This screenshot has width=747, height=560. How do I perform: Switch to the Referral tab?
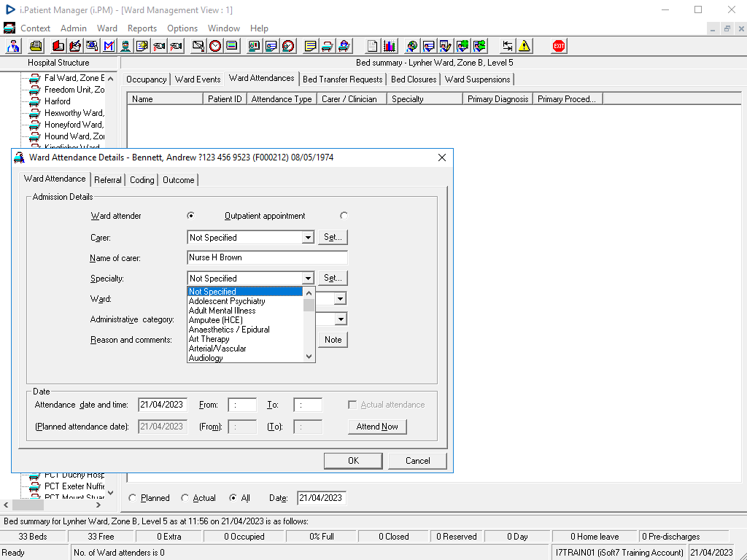(x=108, y=180)
